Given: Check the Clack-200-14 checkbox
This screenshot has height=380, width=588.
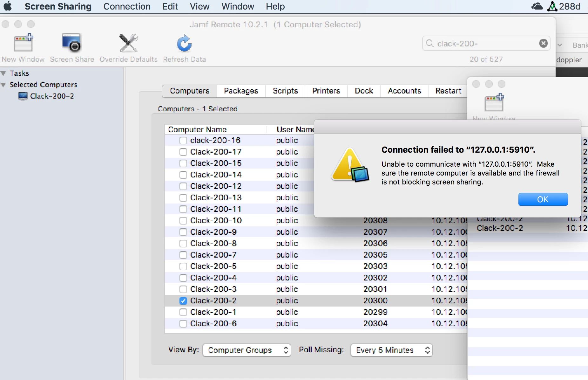Looking at the screenshot, I should tap(183, 175).
